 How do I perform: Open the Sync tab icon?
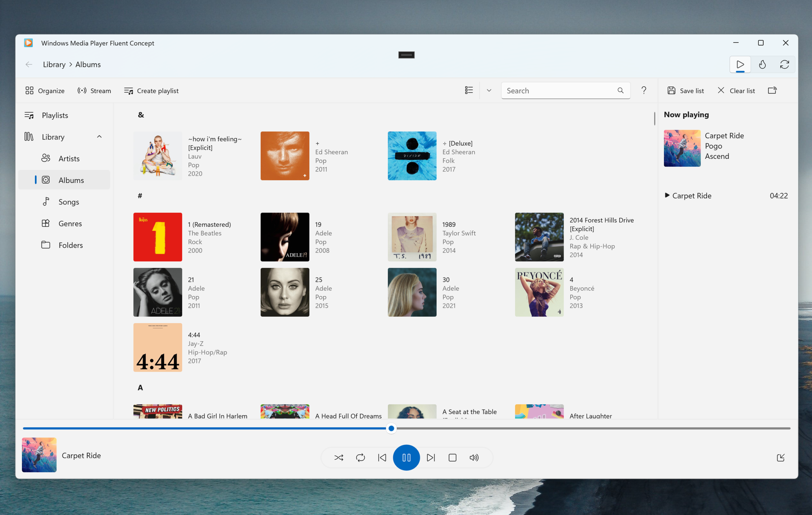[x=785, y=64]
